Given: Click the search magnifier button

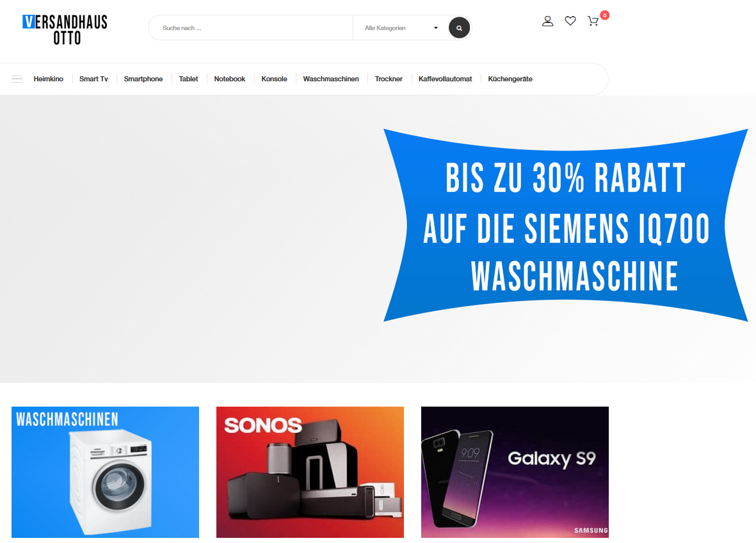Looking at the screenshot, I should [459, 28].
